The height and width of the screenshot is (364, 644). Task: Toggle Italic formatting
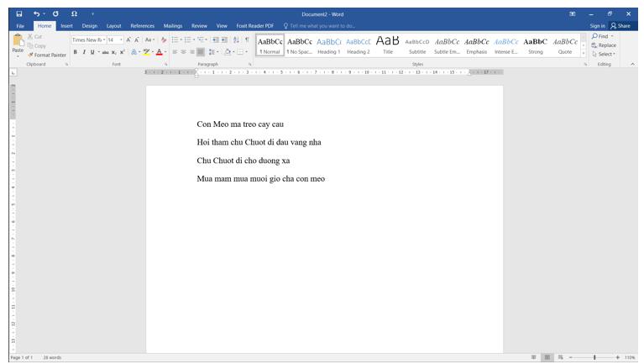click(x=83, y=52)
